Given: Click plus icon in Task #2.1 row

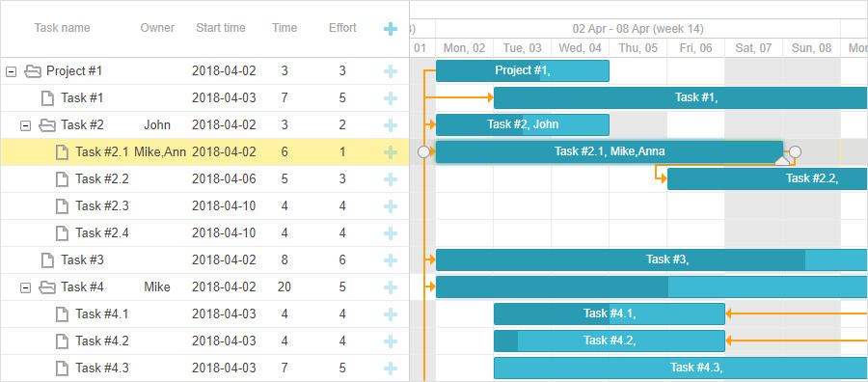Looking at the screenshot, I should 391,152.
